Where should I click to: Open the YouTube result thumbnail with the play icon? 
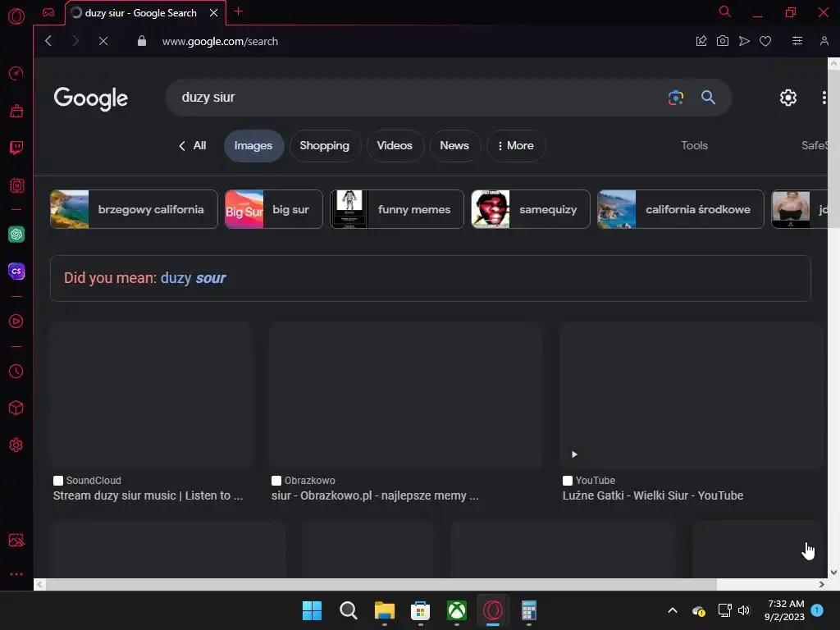(x=691, y=395)
